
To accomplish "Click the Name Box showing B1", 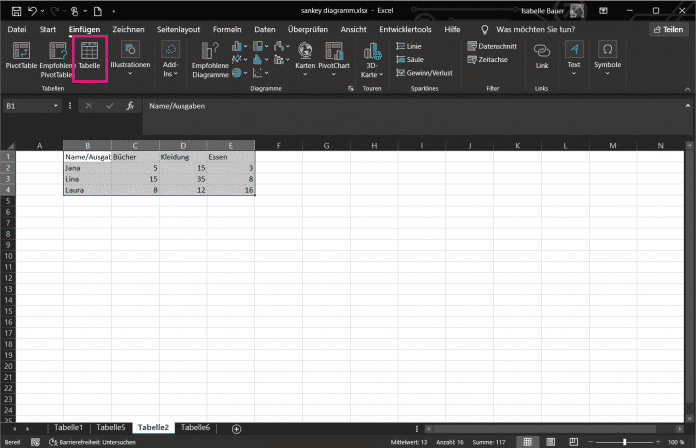I will coord(30,105).
